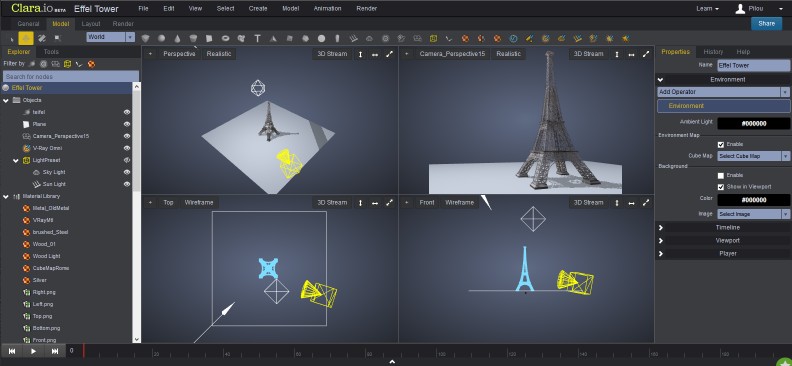Open the File menu
This screenshot has height=366, width=792.
pos(143,9)
